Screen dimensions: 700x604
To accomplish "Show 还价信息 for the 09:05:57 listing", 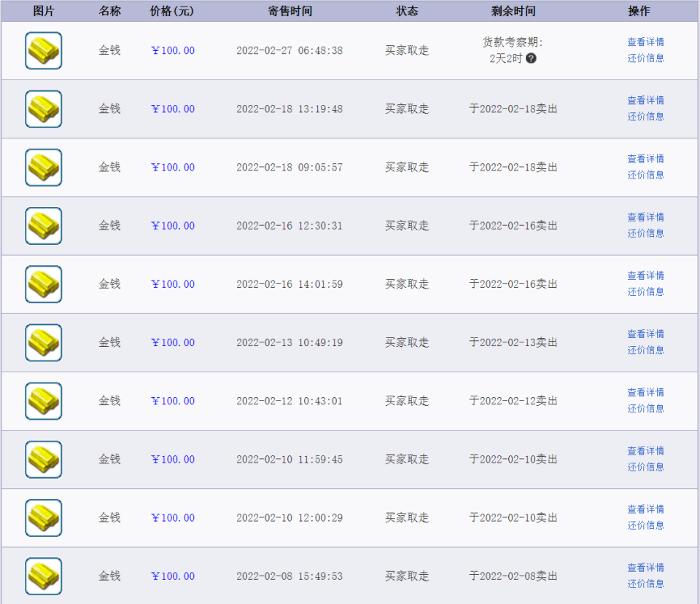I will point(645,175).
